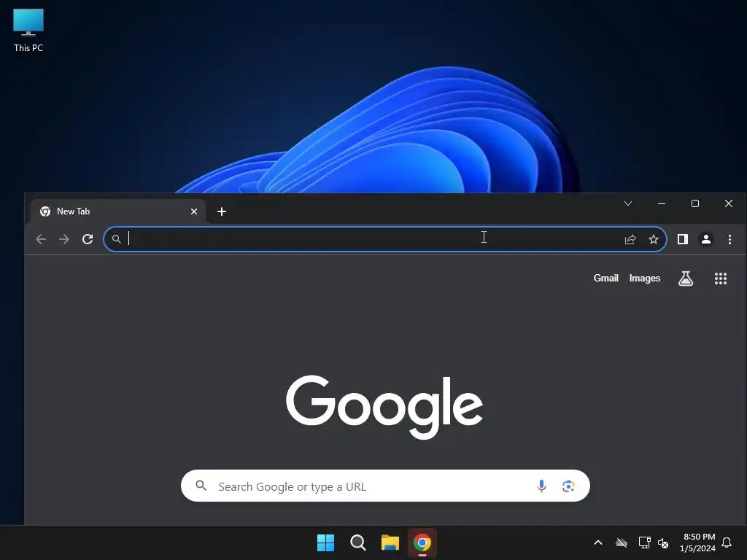Click the Search Google or type a URL box
This screenshot has height=560, width=747.
click(385, 486)
